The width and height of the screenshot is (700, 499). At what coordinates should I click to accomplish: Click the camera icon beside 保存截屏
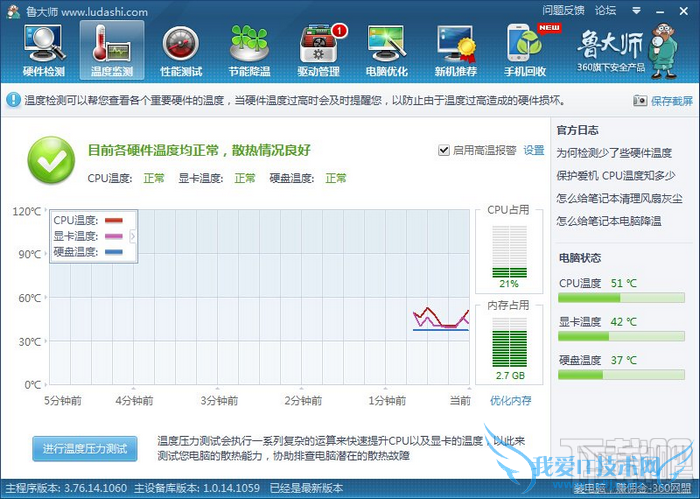640,101
